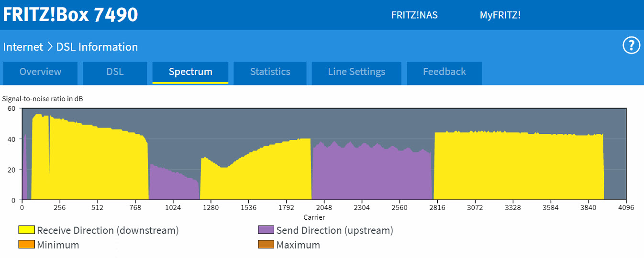Click the purple Send Direction legend swatch
644x258 pixels.
[266, 230]
